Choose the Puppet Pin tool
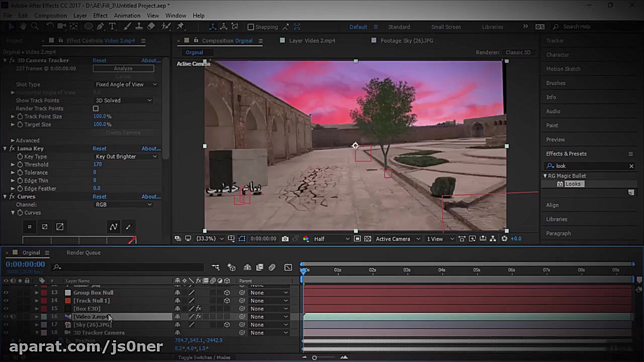 pyautogui.click(x=180, y=27)
